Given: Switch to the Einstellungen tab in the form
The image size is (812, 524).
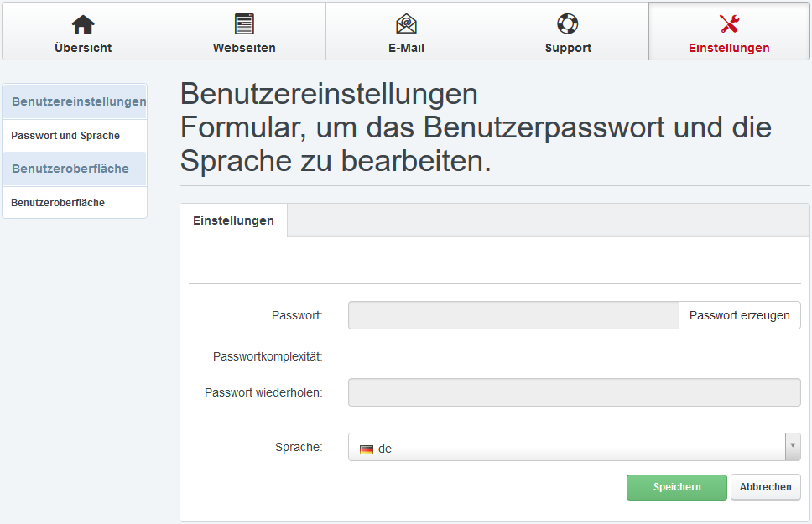Looking at the screenshot, I should tap(233, 220).
